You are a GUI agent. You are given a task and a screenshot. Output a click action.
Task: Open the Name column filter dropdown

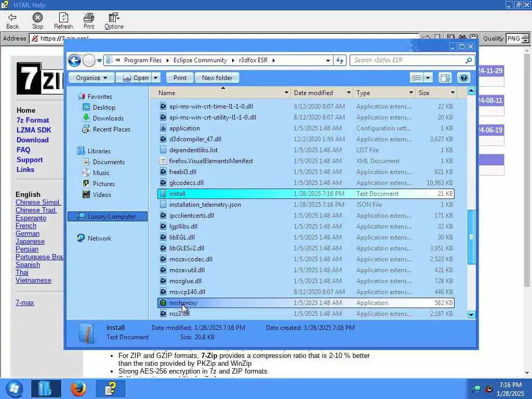coord(286,92)
